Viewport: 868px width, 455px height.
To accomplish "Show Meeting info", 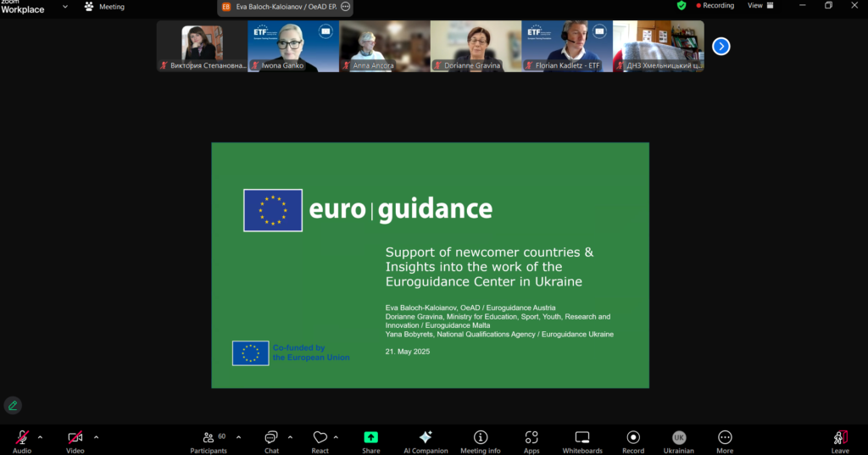I will click(x=481, y=441).
